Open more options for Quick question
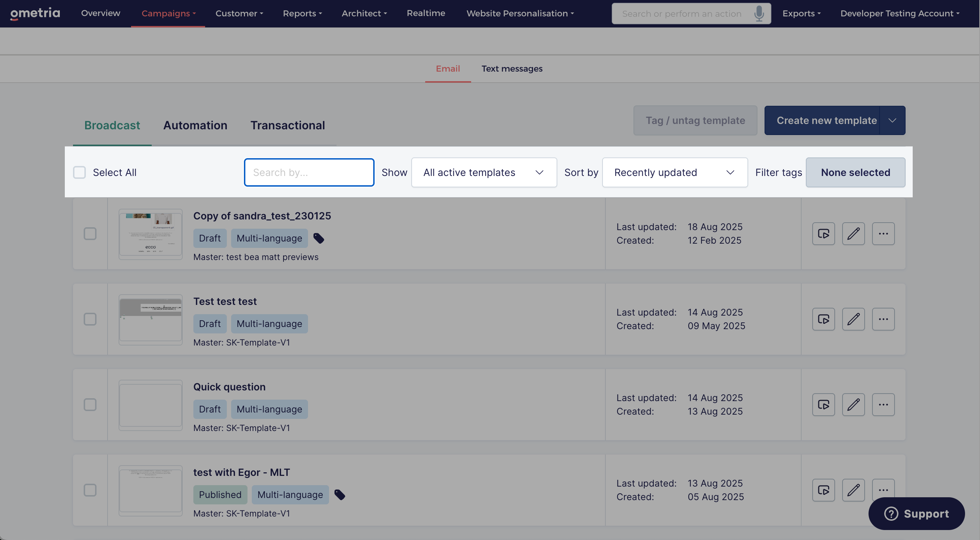Image resolution: width=980 pixels, height=540 pixels. click(x=883, y=405)
